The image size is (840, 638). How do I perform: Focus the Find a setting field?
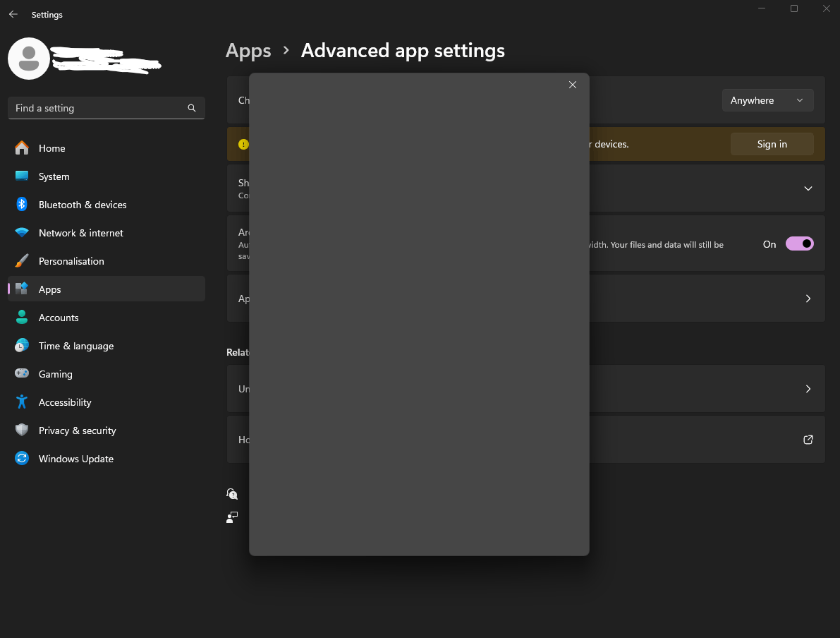106,108
